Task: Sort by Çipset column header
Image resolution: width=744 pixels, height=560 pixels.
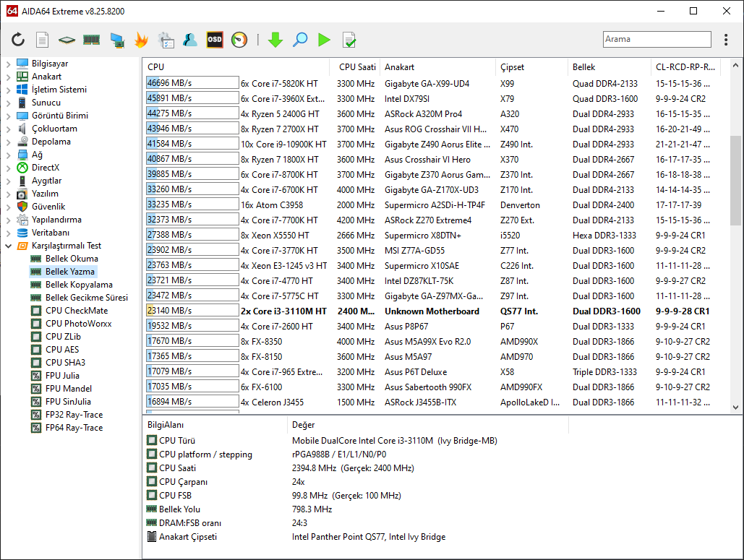Action: click(532, 67)
